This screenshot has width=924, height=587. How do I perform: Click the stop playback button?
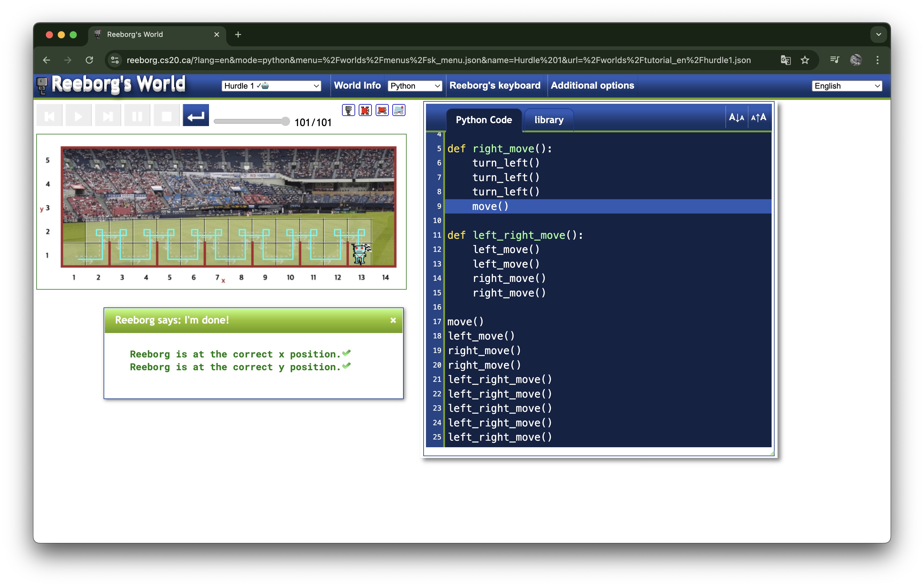coord(166,116)
